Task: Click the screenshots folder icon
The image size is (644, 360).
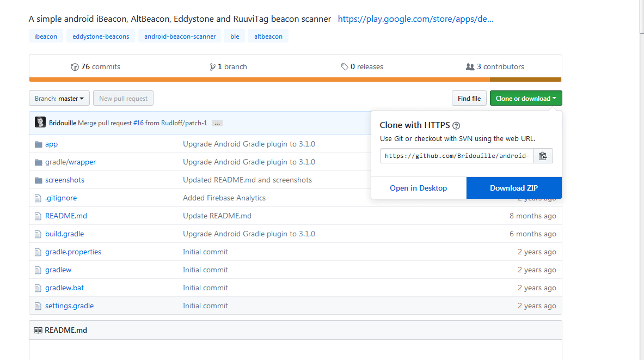Action: coord(38,180)
